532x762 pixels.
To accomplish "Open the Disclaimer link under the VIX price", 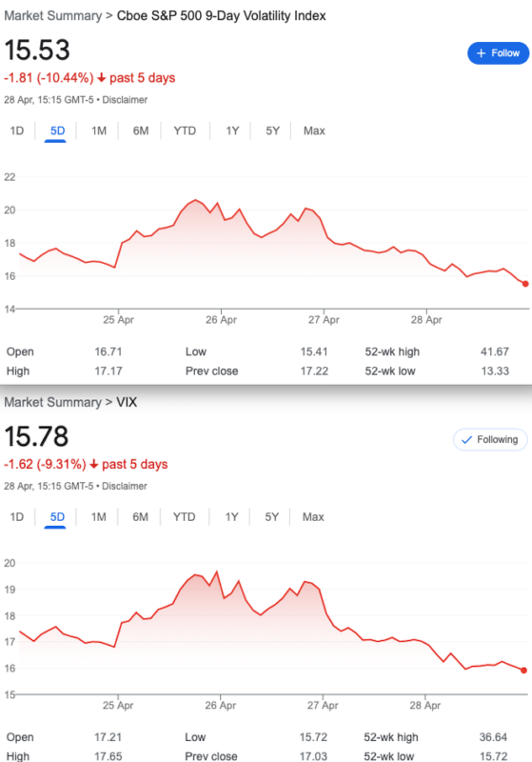I will (125, 486).
